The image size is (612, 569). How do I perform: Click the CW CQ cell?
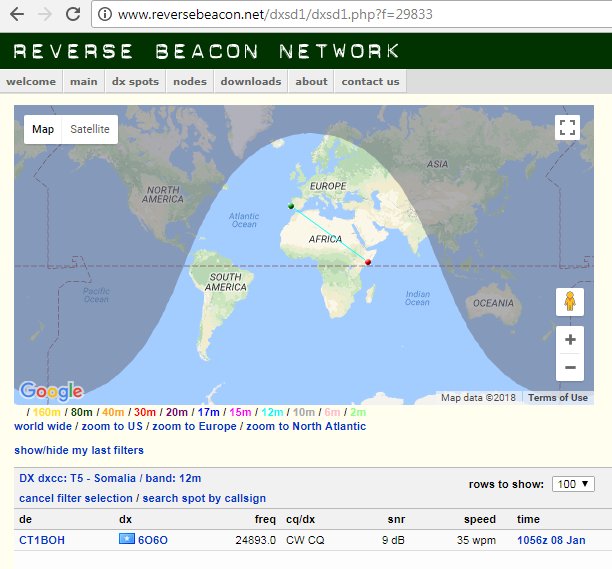(305, 540)
